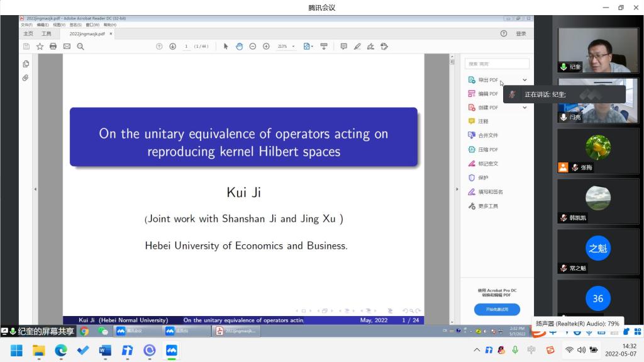Expand the 导出 PDF section chevron
The image size is (644, 362).
tap(525, 80)
